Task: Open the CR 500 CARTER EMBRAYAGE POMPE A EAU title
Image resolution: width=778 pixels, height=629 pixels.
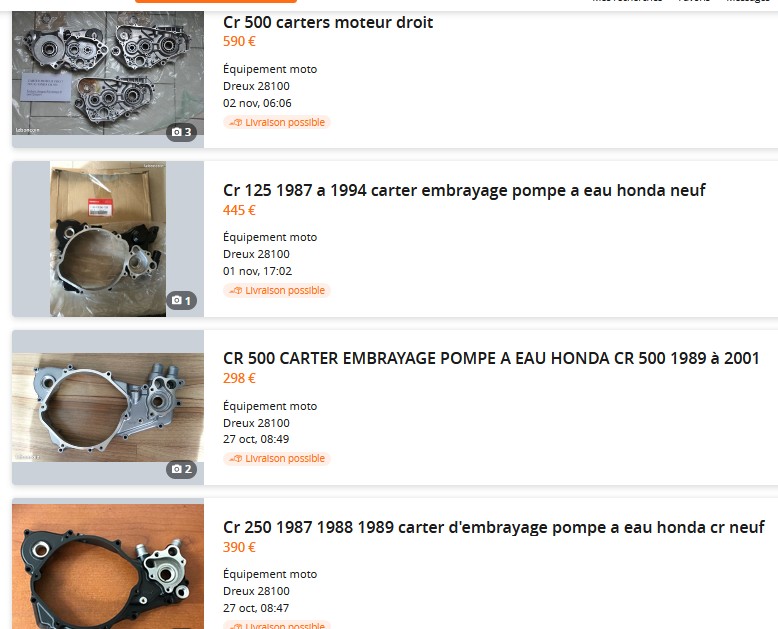Action: (491, 358)
